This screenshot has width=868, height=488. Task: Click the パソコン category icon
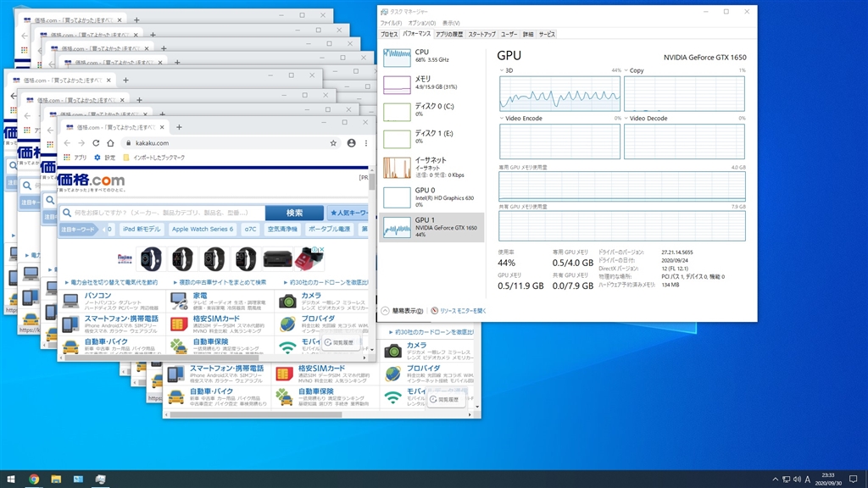point(70,301)
